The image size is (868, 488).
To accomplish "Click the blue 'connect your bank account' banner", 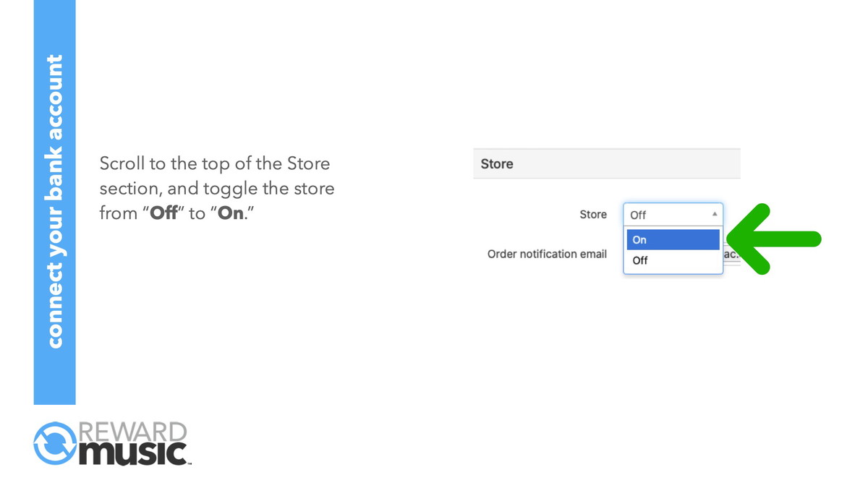I will (x=54, y=202).
